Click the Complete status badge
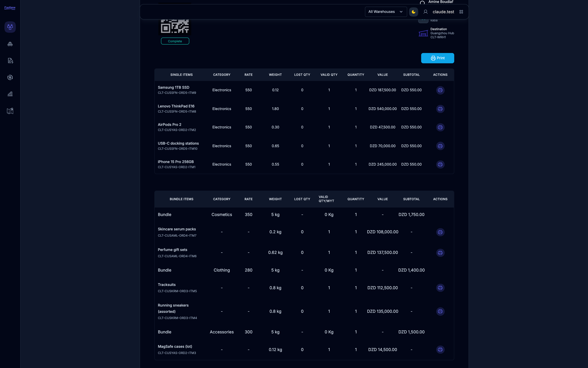 [175, 41]
